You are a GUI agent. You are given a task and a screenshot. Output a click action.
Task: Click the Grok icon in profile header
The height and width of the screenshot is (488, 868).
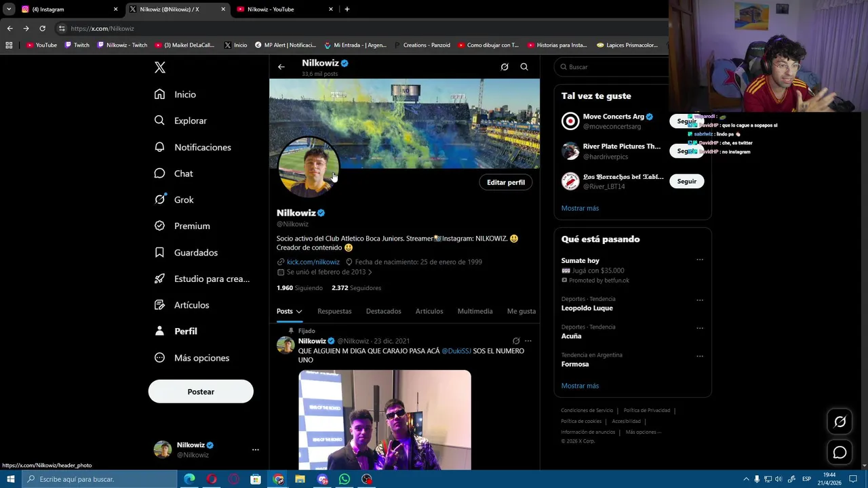[x=505, y=67]
